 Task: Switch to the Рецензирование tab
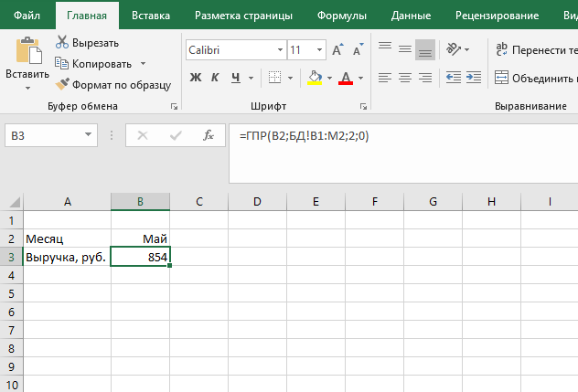497,16
